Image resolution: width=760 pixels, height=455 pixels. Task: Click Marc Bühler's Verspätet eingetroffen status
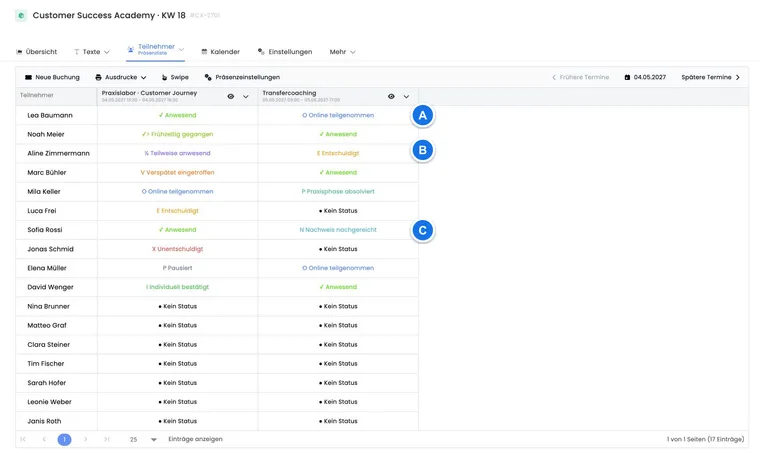(177, 173)
